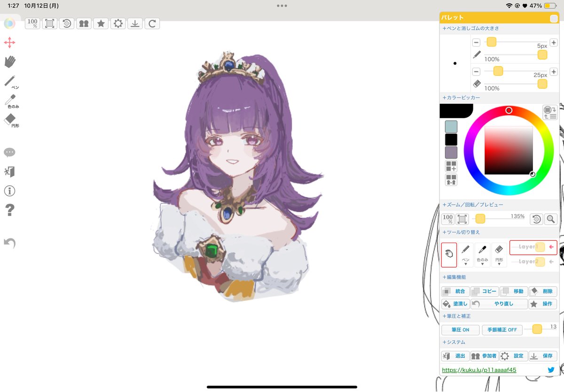
Task: Click the コピー copy layer button
Action: [484, 291]
